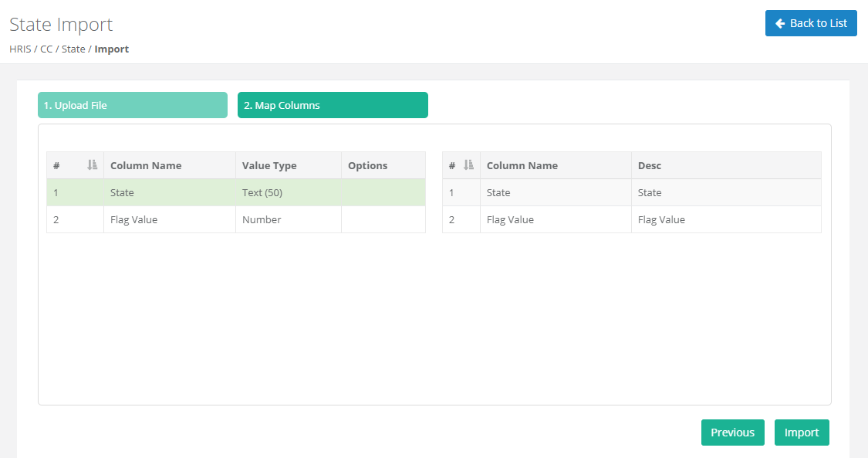Select the Flag Value cell in left table
The height and width of the screenshot is (458, 868).
tap(133, 219)
